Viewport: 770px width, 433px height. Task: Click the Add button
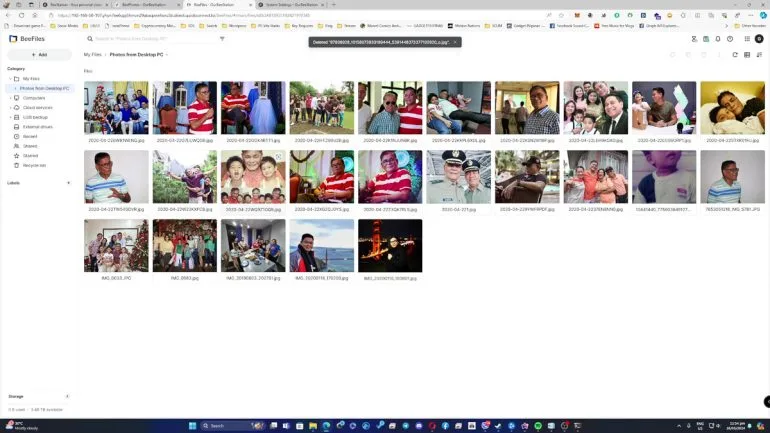[39, 54]
